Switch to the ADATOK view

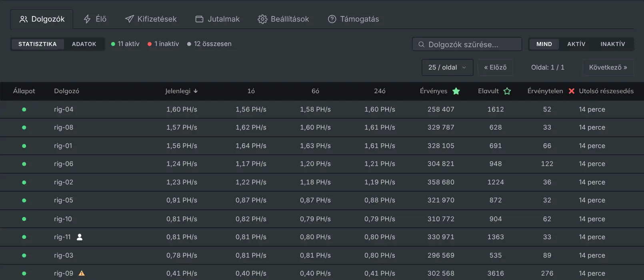pos(84,44)
